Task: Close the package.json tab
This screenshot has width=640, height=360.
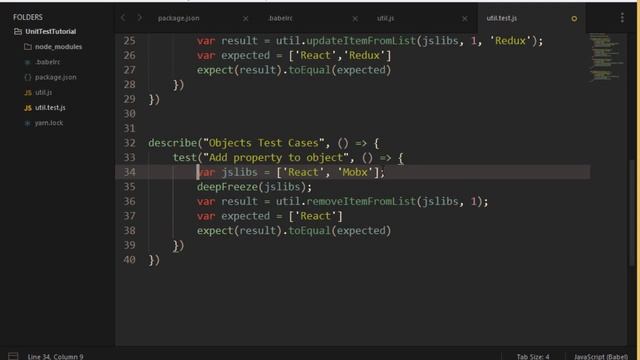Action: tap(245, 18)
